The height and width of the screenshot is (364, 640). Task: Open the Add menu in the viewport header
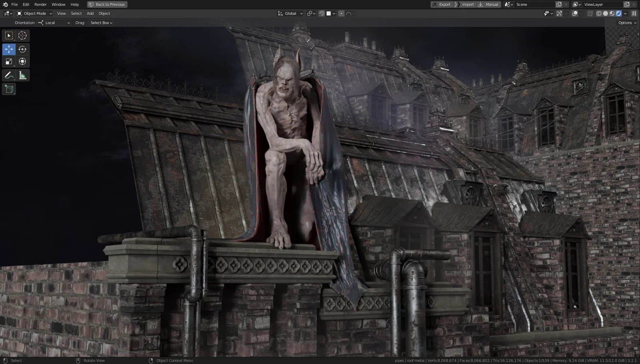(x=90, y=13)
